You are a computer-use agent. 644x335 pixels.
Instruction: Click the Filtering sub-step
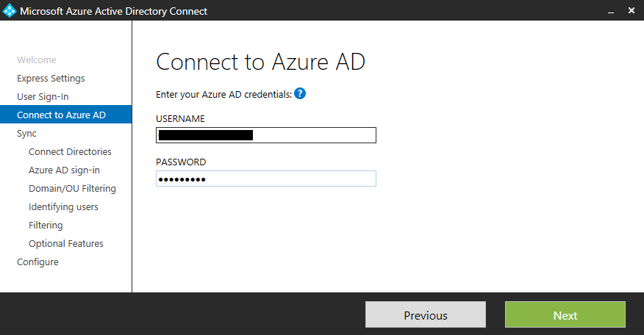coord(46,226)
